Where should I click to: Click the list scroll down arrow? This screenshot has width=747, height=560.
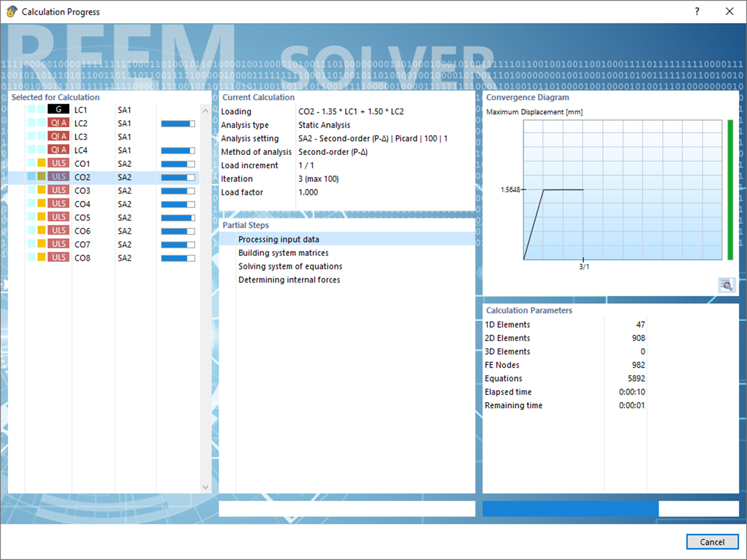[x=206, y=487]
